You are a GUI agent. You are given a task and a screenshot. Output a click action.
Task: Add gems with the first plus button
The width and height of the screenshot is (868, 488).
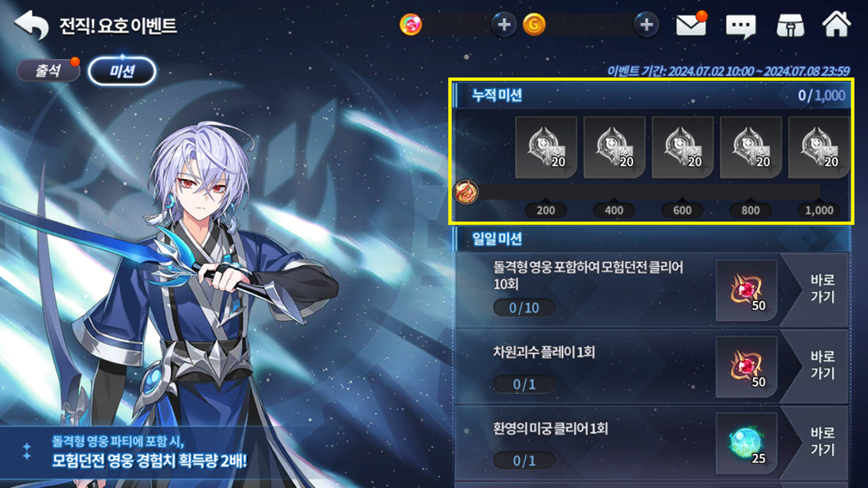pyautogui.click(x=504, y=25)
